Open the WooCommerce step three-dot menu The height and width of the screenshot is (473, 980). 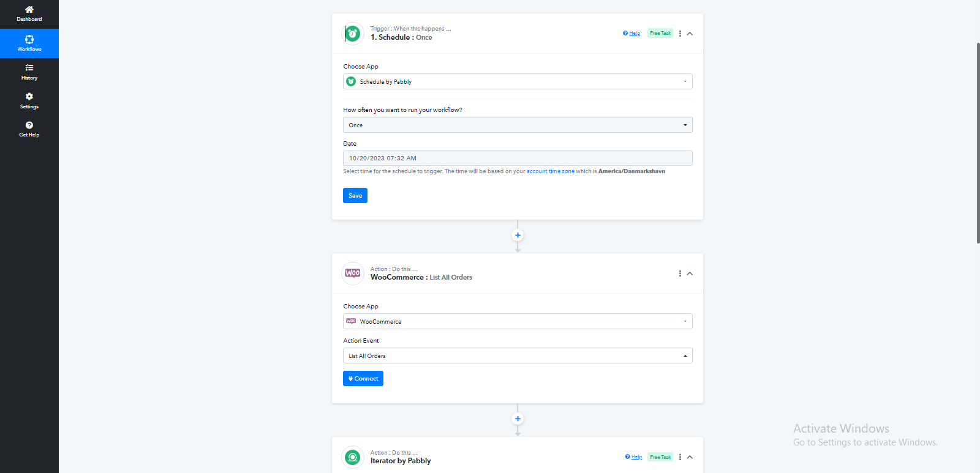point(680,274)
